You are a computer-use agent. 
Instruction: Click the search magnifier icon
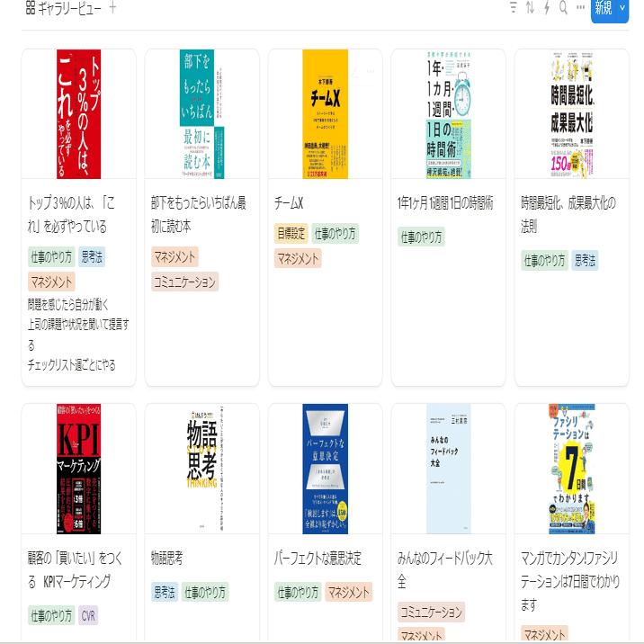click(x=563, y=7)
